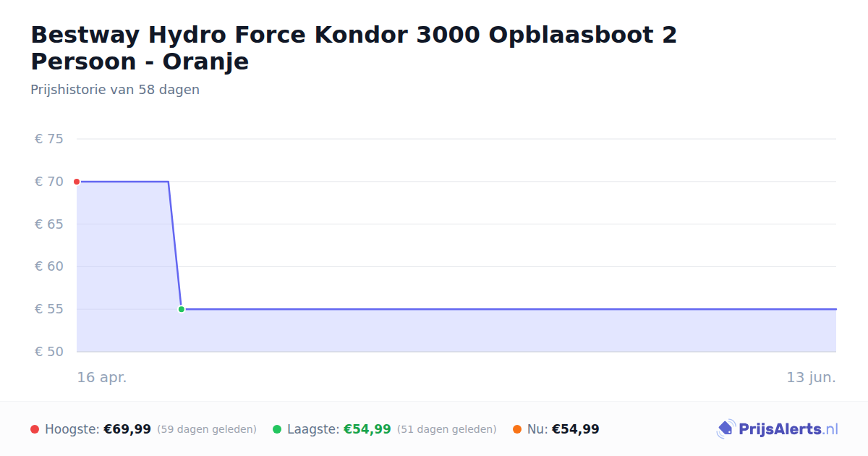Click the € 70 axis label
Screen dimensions: 868x456
(x=49, y=182)
